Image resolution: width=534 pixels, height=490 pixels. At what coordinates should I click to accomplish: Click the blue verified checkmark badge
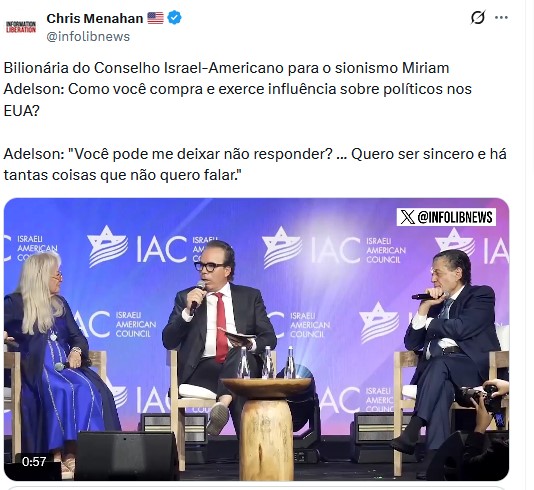pos(174,18)
